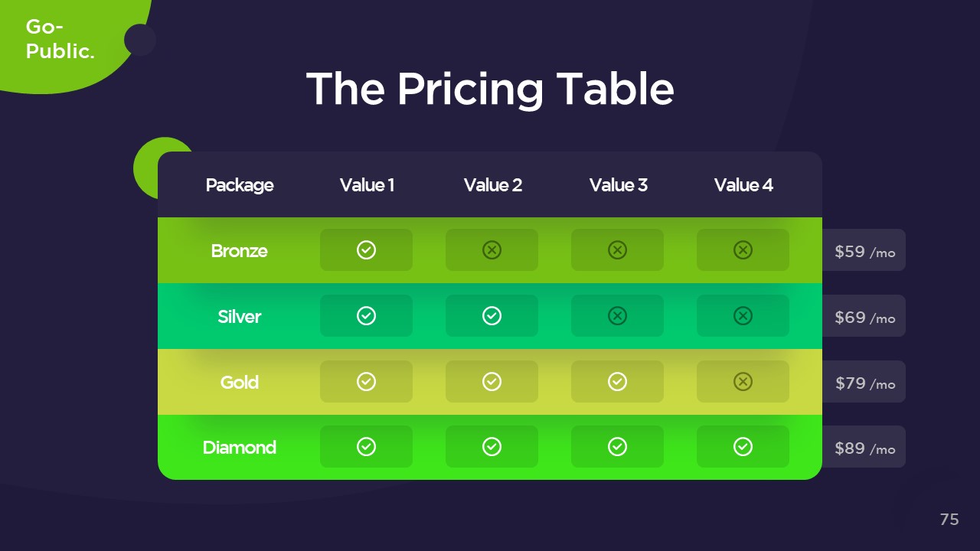Screen dimensions: 980x551
Task: Click Diamond Value 4 check icon
Action: pos(743,447)
